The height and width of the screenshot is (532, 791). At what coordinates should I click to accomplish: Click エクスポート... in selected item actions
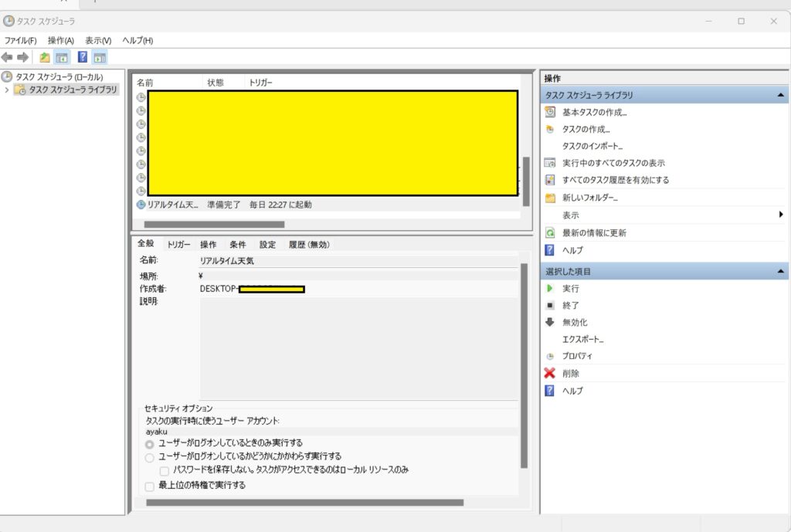click(x=582, y=339)
